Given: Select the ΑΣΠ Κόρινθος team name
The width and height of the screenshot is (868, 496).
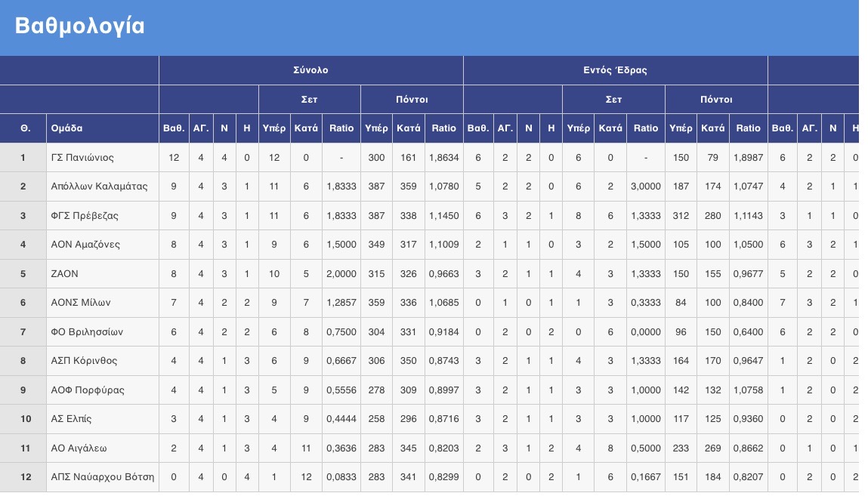Looking at the screenshot, I should (84, 361).
